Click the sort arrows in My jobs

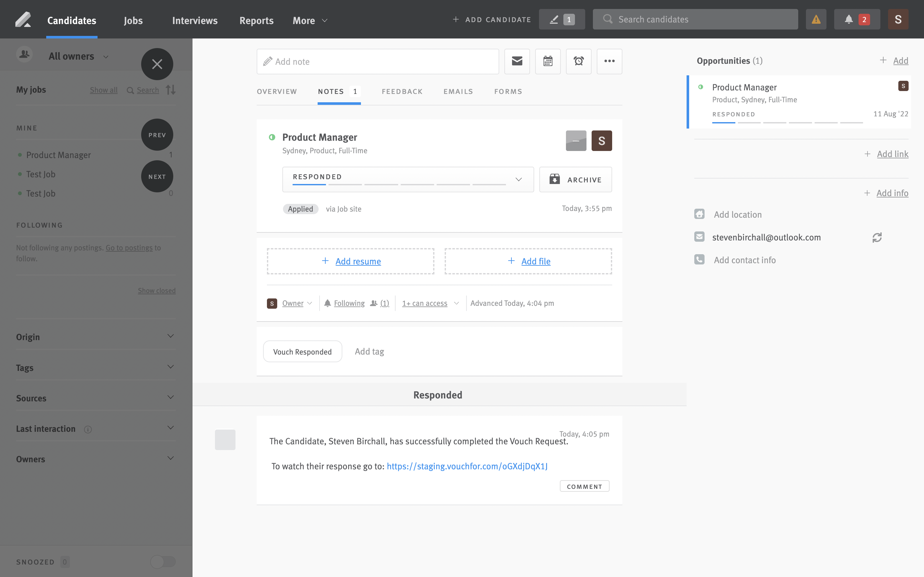coord(171,90)
